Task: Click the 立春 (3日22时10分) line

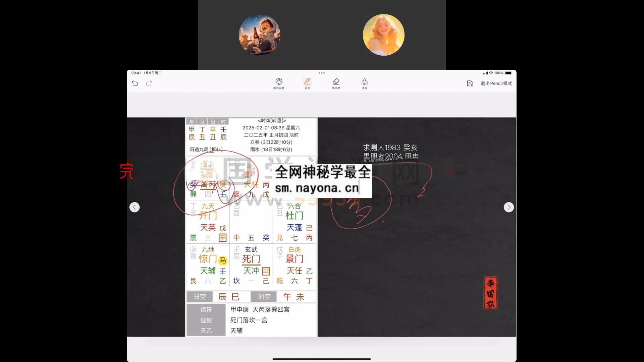Action: point(271,142)
